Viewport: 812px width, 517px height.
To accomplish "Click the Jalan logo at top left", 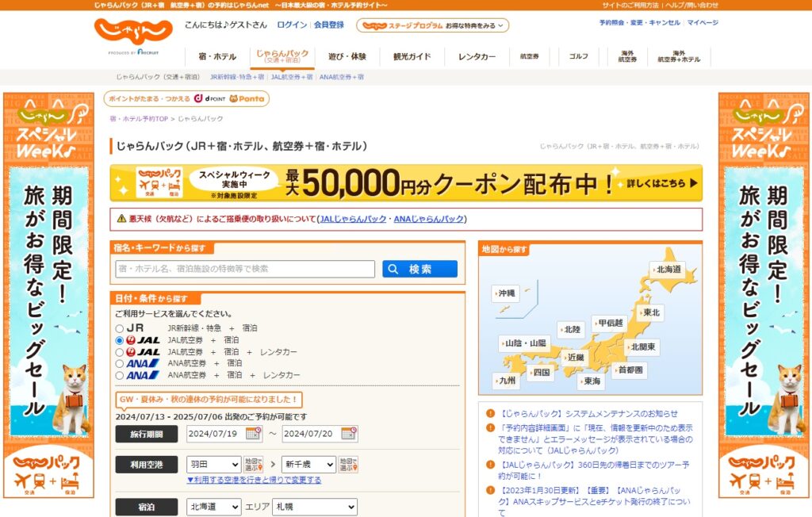I will 133,33.
